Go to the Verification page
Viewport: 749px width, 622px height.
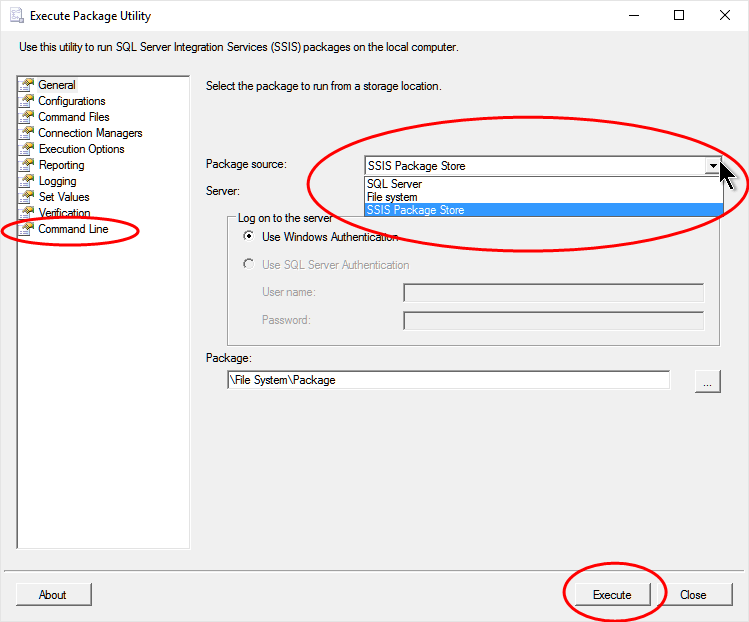click(64, 213)
